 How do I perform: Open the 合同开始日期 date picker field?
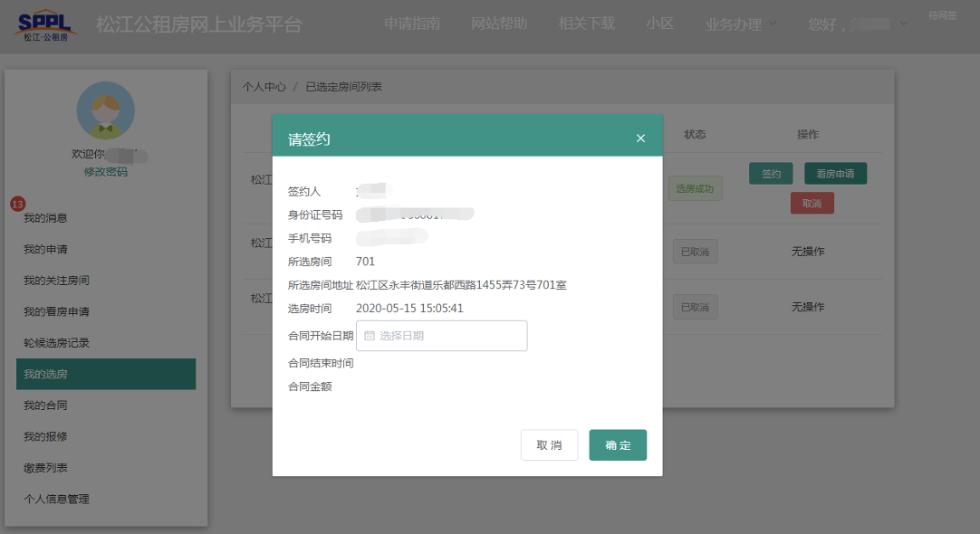coord(442,336)
